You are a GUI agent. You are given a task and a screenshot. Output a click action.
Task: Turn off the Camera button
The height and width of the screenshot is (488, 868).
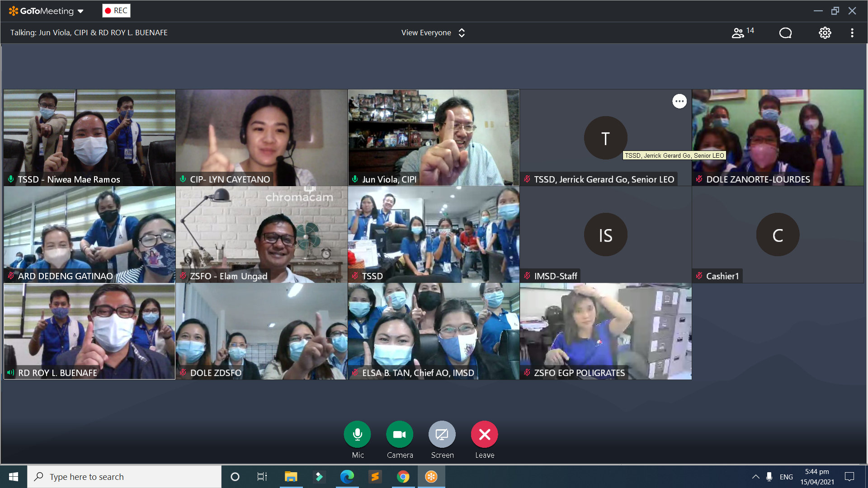click(400, 434)
